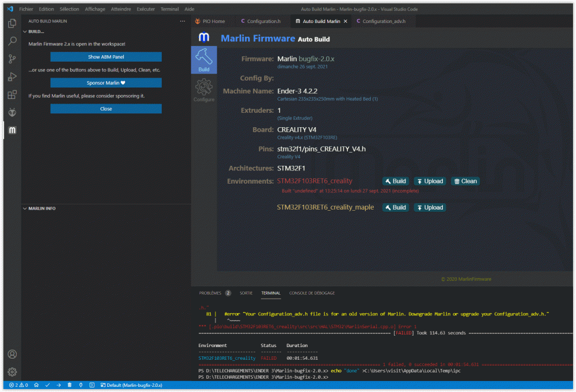Open the Atteindre menu

[x=121, y=9]
